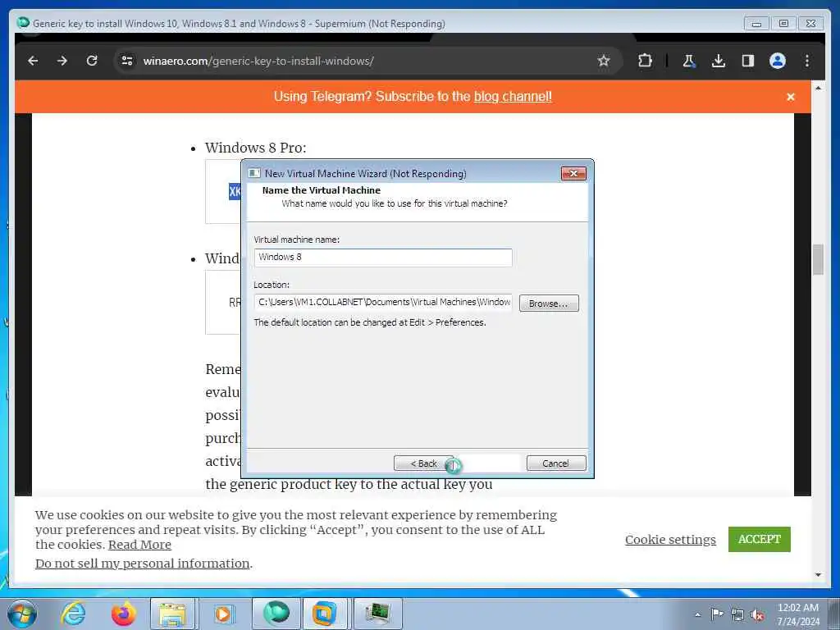Image resolution: width=840 pixels, height=630 pixels.
Task: Open the Chrome Labs flask icon
Action: tap(689, 61)
